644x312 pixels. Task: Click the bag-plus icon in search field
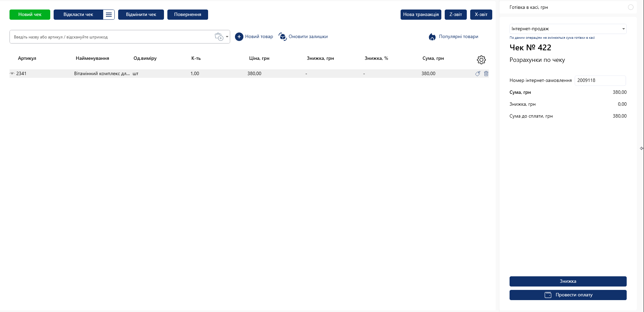point(219,37)
